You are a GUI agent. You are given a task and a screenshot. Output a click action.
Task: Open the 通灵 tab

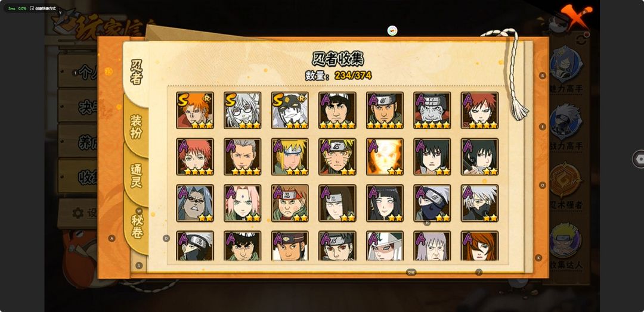coord(137,176)
